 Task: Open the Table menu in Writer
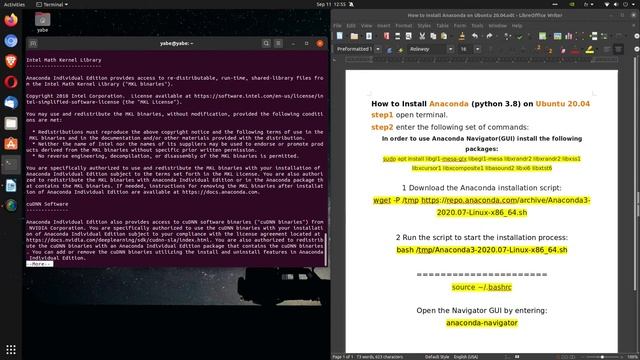pyautogui.click(x=442, y=26)
